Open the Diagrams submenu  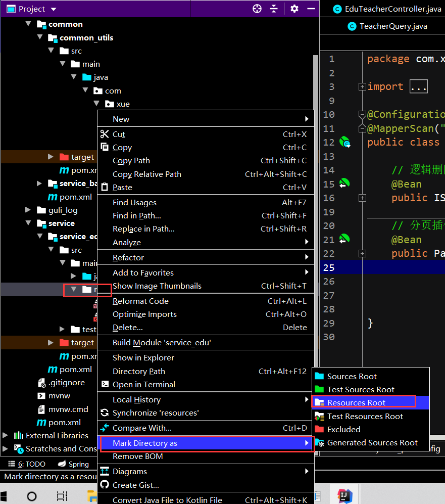pyautogui.click(x=206, y=472)
